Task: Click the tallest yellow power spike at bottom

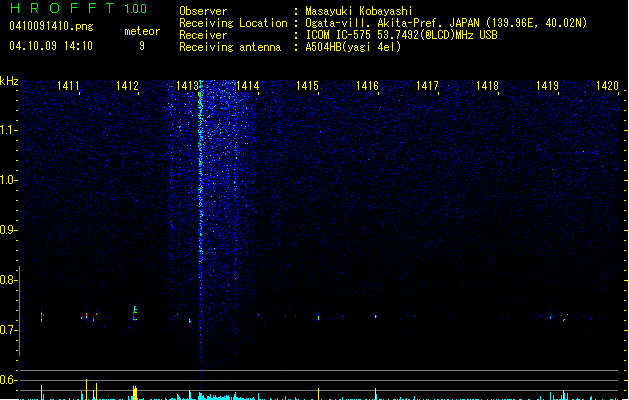Action: pos(86,389)
